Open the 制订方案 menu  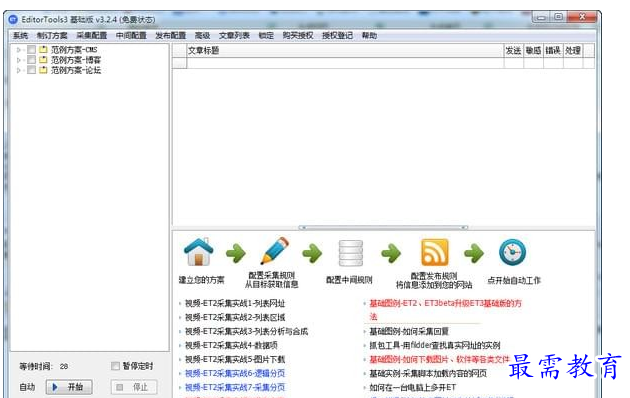[52, 35]
